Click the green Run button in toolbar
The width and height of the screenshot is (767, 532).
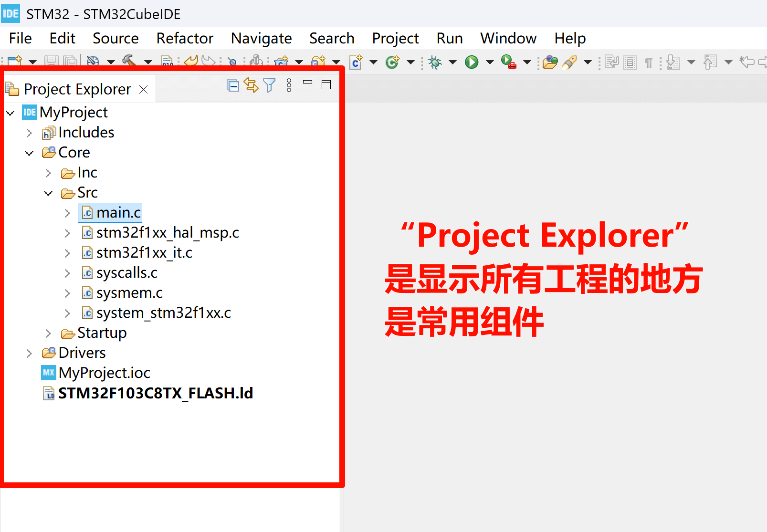pyautogui.click(x=472, y=62)
